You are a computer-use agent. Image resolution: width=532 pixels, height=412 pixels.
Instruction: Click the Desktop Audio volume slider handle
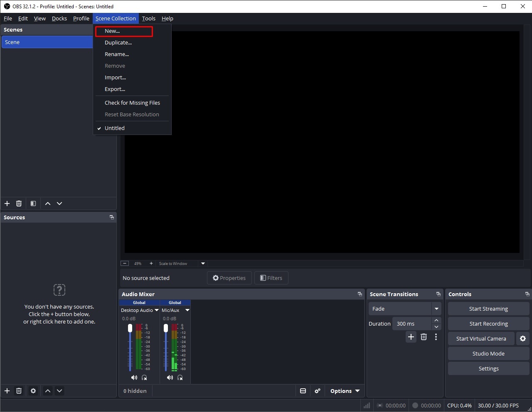[130, 328]
